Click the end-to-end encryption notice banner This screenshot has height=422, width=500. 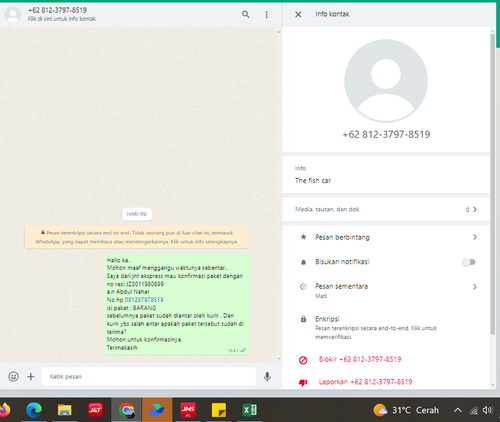pyautogui.click(x=137, y=237)
